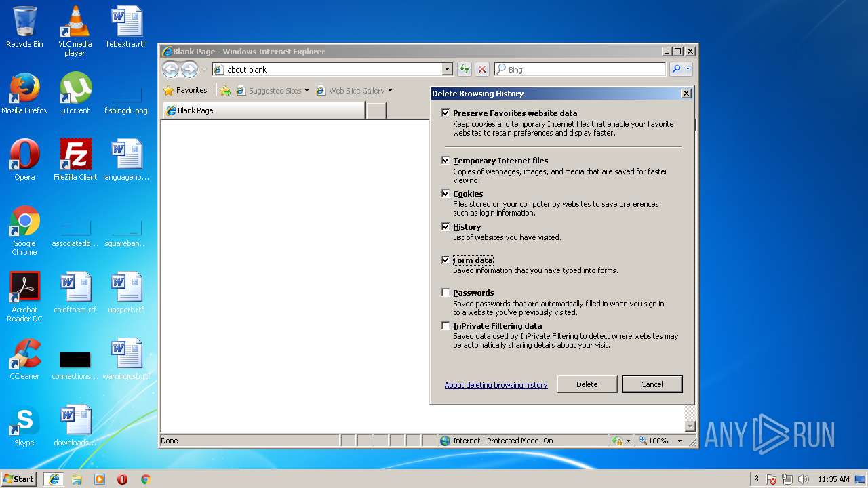The height and width of the screenshot is (488, 868).
Task: Open chiefthem.rtf document icon
Action: 75,293
